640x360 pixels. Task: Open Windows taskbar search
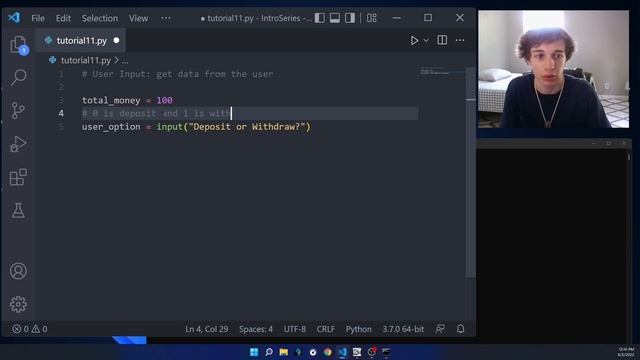click(269, 352)
